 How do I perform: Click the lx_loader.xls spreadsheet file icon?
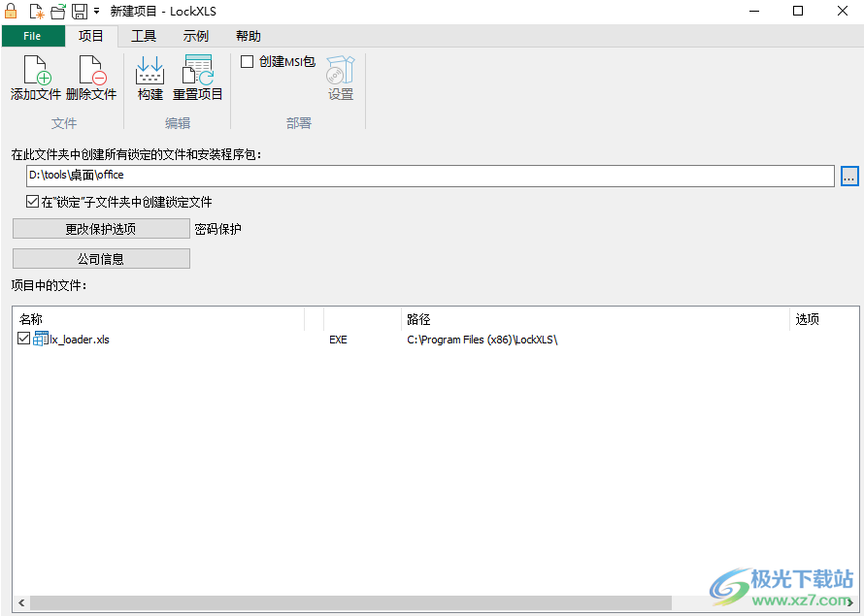[x=41, y=339]
